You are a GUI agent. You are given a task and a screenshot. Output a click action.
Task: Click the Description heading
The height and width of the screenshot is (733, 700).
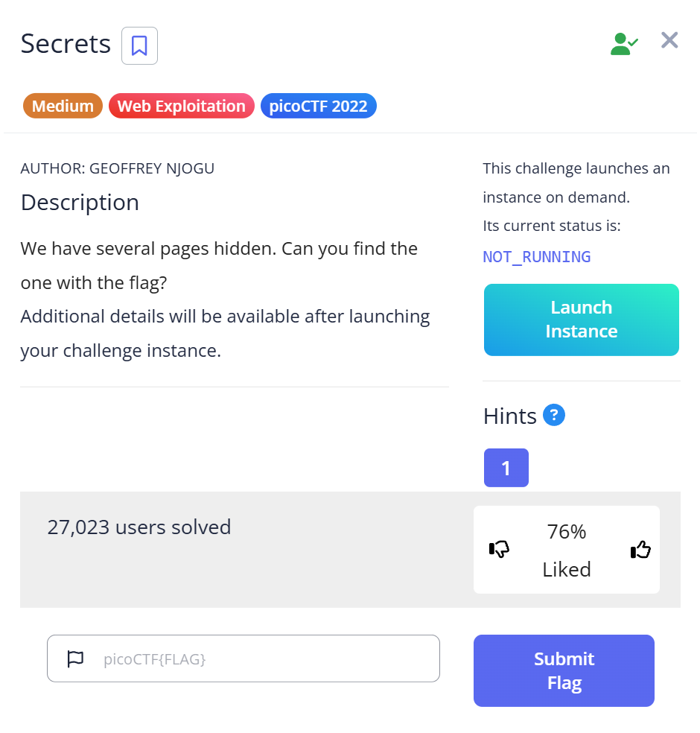[80, 203]
